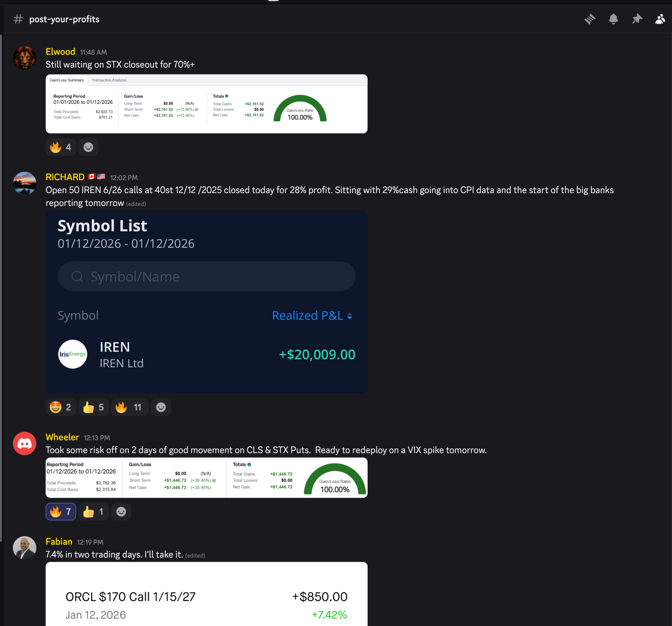Image resolution: width=672 pixels, height=626 pixels.
Task: Toggle fire reaction with 4 on Elwood's post
Action: click(x=61, y=147)
